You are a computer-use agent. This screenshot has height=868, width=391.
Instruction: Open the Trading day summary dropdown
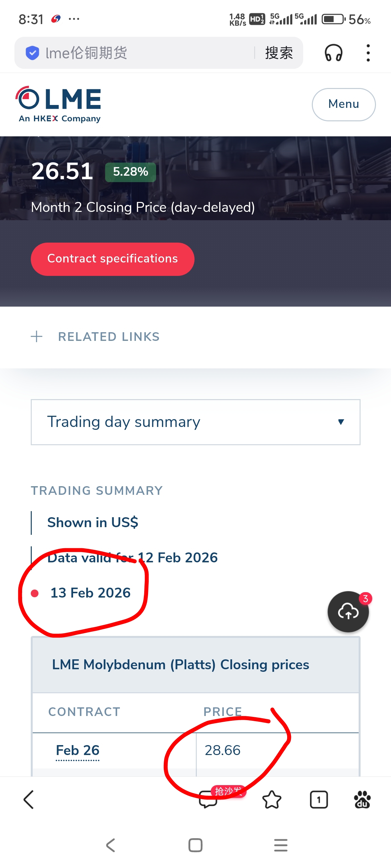(195, 422)
